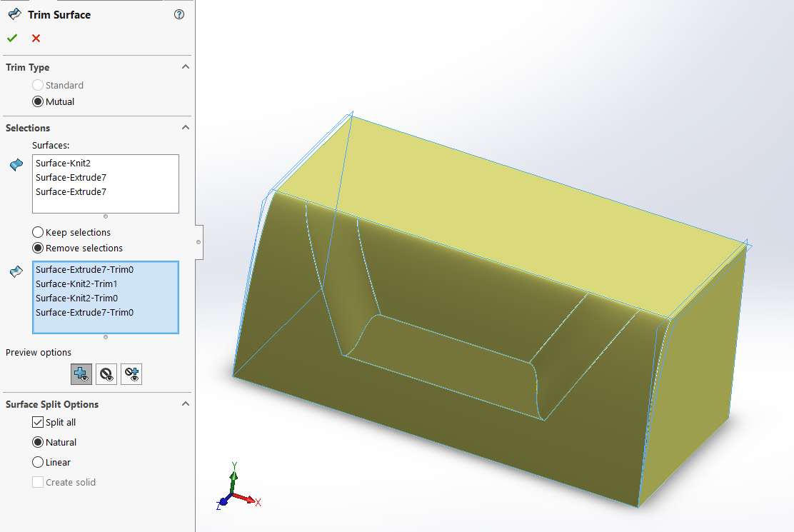Select Surface-Knit2-Trim1 in the removal list
The width and height of the screenshot is (794, 532).
[x=106, y=283]
